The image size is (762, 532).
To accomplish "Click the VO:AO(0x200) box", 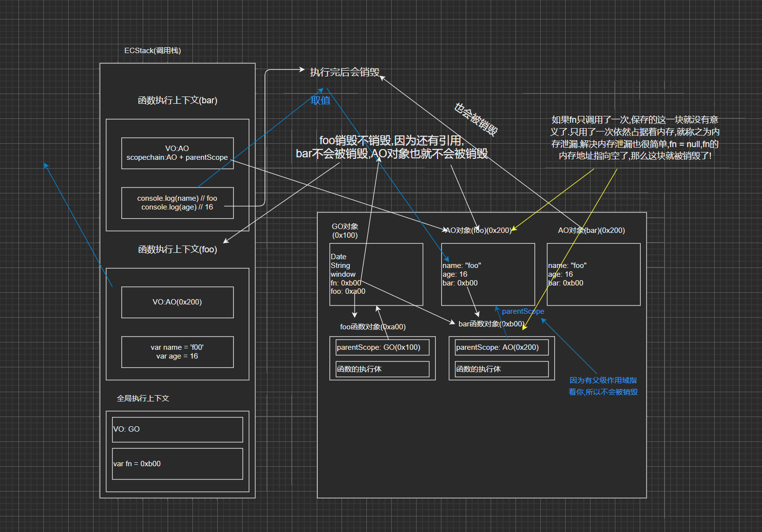I will pyautogui.click(x=177, y=302).
